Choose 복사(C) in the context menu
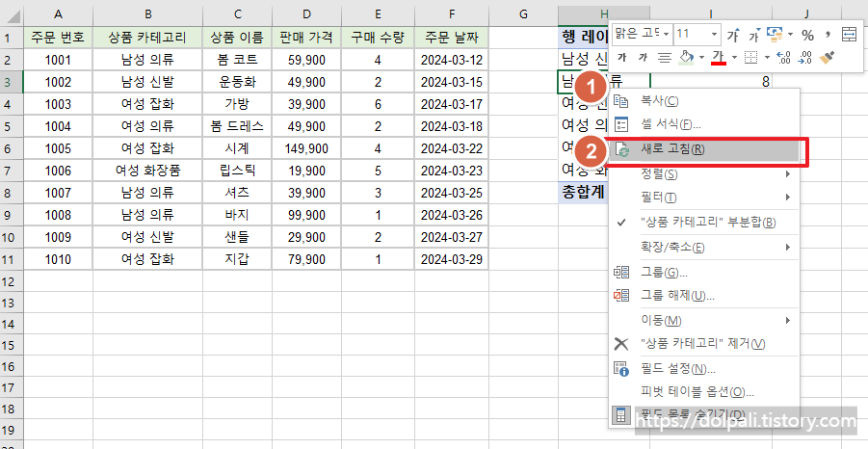This screenshot has width=868, height=449. 704,101
